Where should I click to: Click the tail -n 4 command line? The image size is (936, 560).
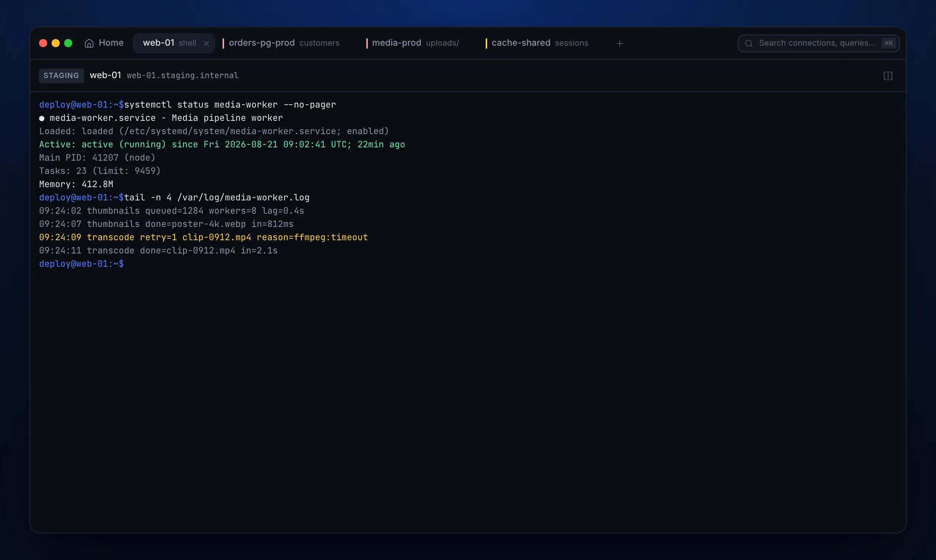[x=174, y=197]
